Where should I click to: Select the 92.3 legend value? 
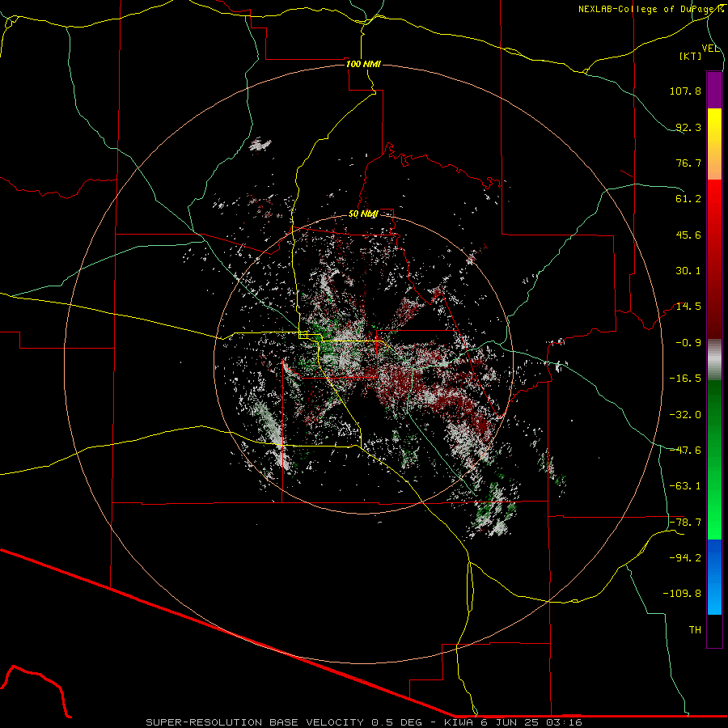tap(688, 127)
